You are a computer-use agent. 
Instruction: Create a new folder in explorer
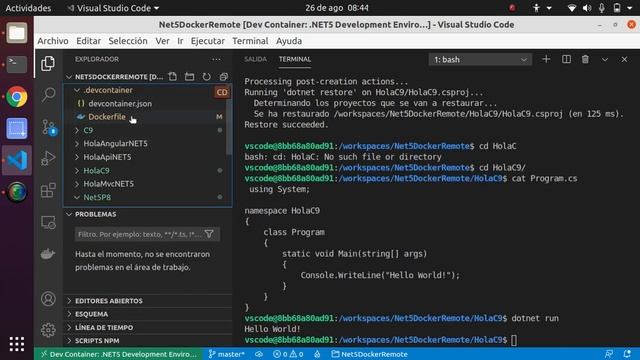point(189,77)
